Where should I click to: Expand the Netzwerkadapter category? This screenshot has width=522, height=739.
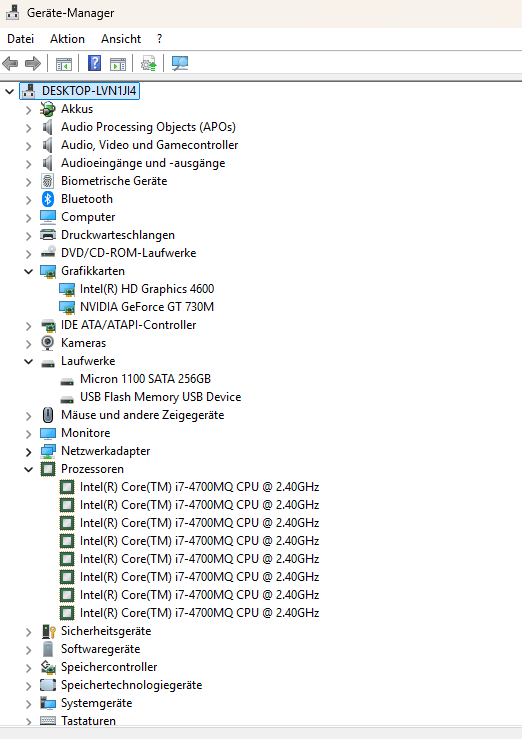(29, 452)
